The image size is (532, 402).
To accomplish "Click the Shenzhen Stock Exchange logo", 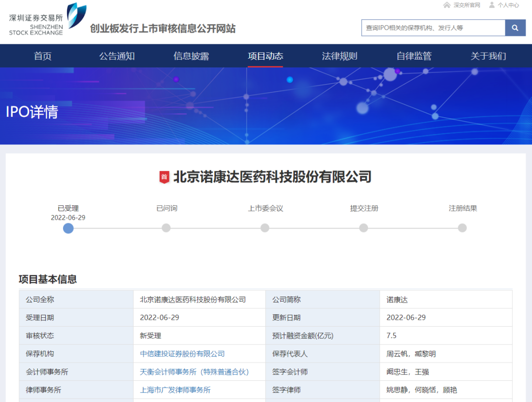I will (47, 19).
